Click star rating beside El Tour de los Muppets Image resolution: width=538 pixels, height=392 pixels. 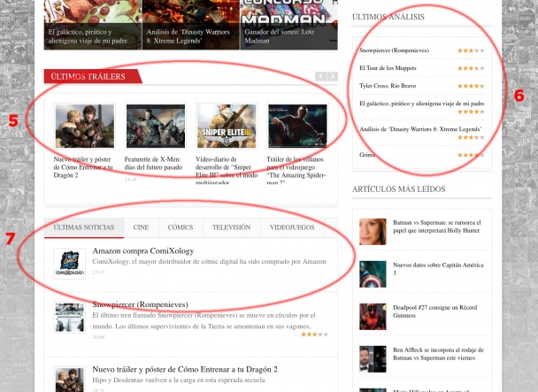point(471,68)
